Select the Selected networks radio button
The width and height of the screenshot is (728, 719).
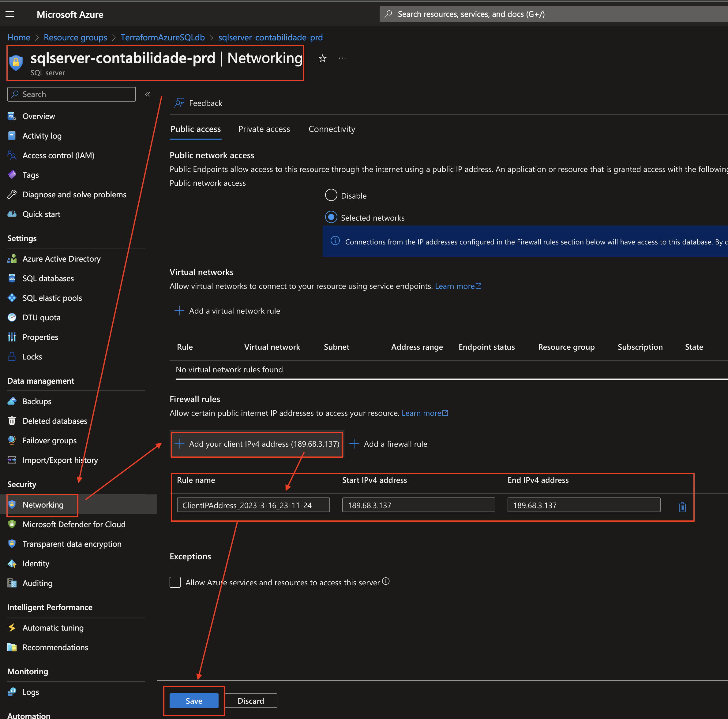(x=331, y=217)
